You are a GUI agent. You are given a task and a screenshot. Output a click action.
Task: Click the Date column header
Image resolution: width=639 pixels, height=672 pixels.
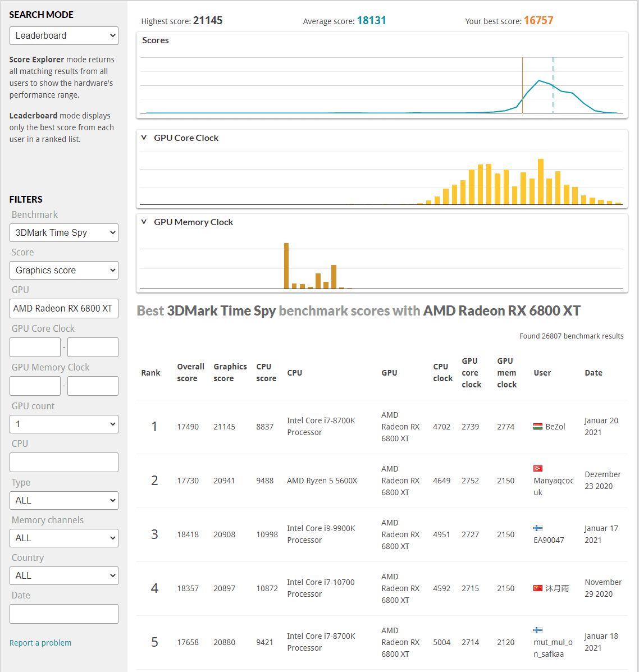593,373
